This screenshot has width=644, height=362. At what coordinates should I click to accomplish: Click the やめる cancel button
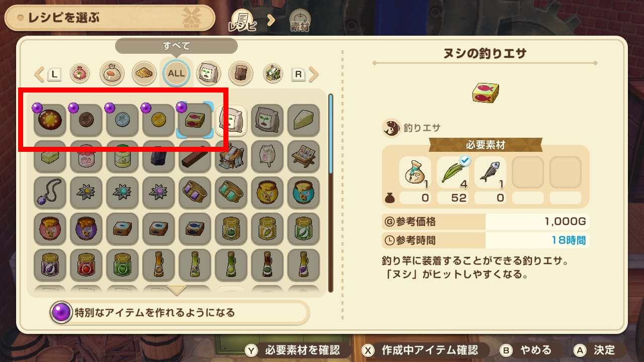click(527, 350)
